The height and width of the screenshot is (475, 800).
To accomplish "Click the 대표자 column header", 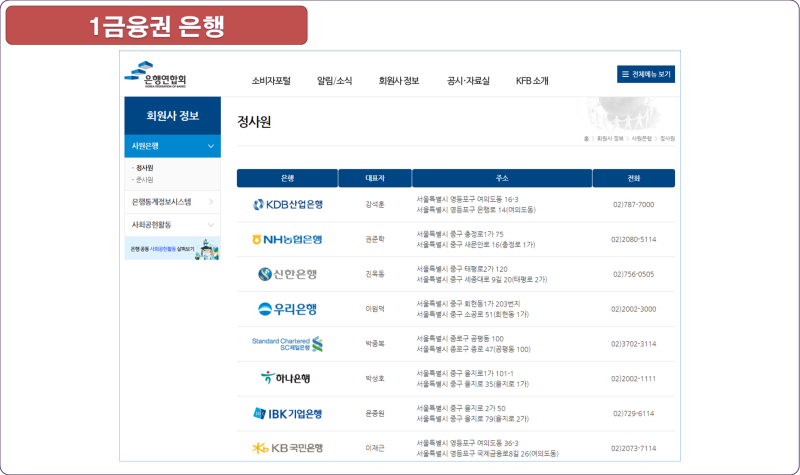I will (x=375, y=178).
